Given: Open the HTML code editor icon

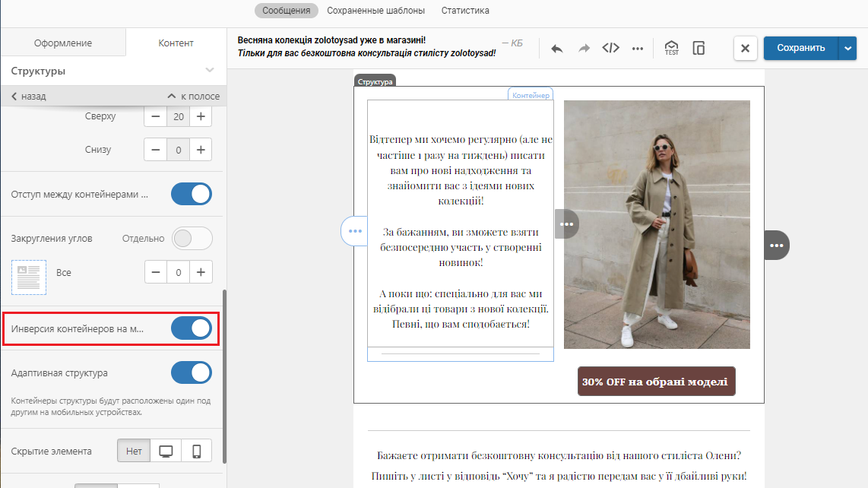Looking at the screenshot, I should coord(610,48).
